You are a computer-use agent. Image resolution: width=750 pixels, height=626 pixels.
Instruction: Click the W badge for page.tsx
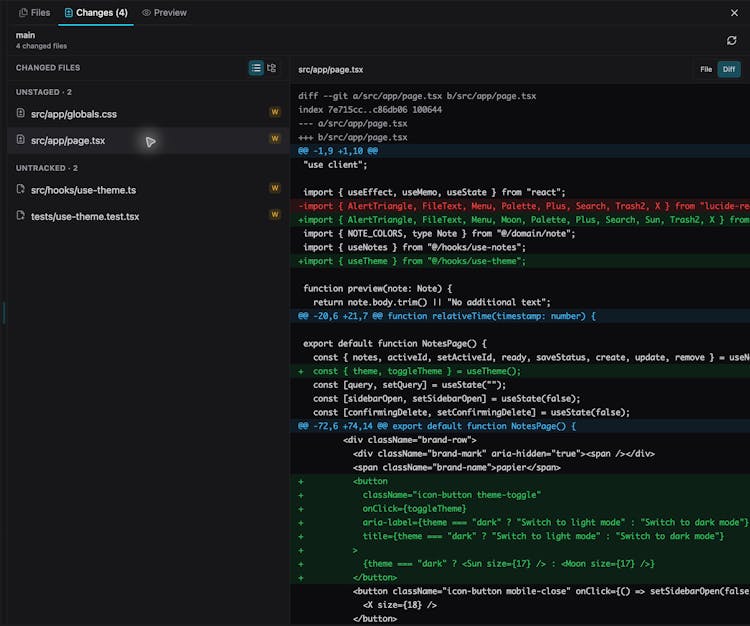point(275,139)
